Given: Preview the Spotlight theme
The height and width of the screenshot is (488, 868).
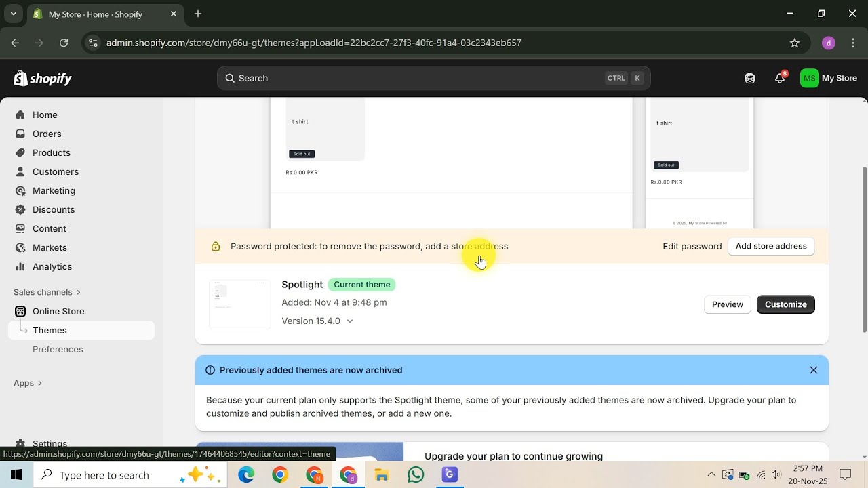Looking at the screenshot, I should click(728, 304).
